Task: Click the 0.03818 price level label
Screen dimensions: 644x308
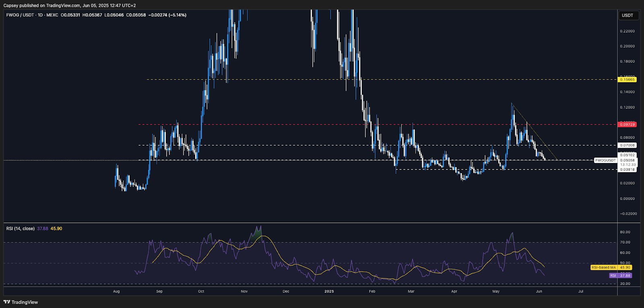Action: pos(627,170)
